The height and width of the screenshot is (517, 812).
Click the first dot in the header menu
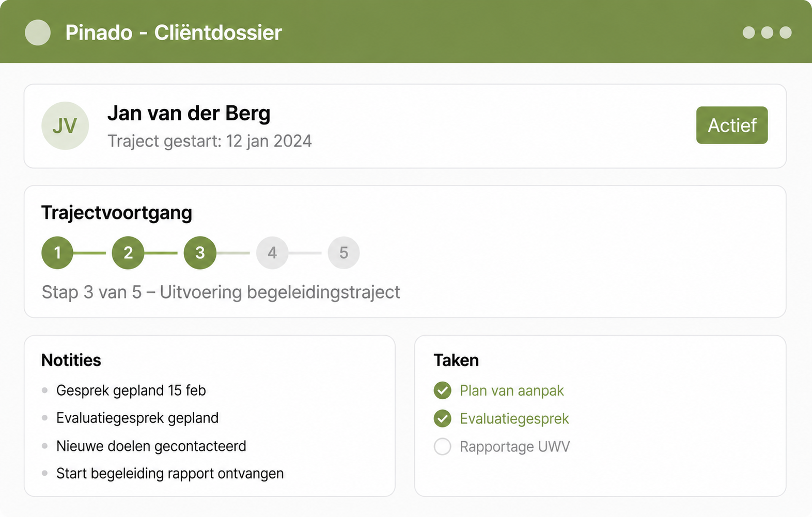click(x=748, y=33)
